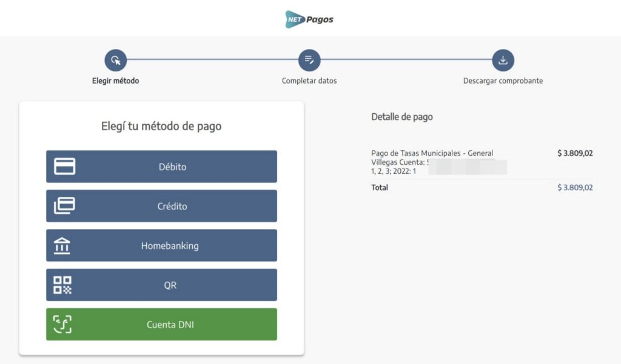621x364 pixels.
Task: Click the bank building icon on Homebanking
Action: 62,246
